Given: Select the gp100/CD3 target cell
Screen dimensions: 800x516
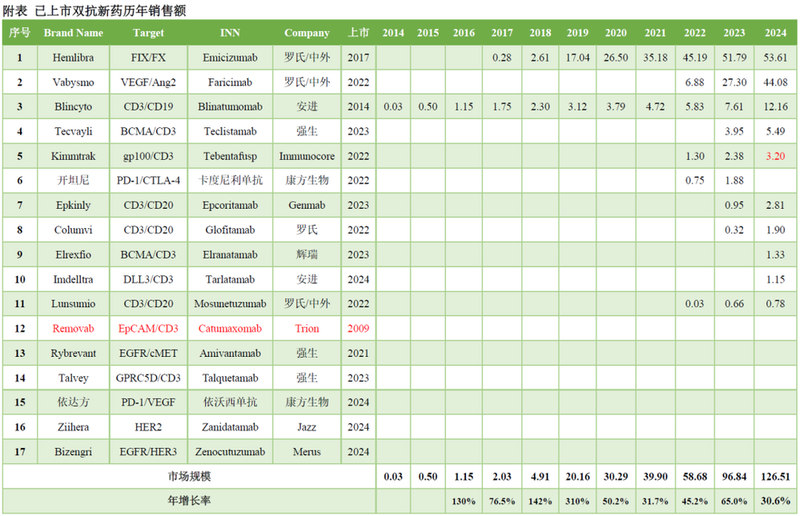Looking at the screenshot, I should click(x=148, y=156).
